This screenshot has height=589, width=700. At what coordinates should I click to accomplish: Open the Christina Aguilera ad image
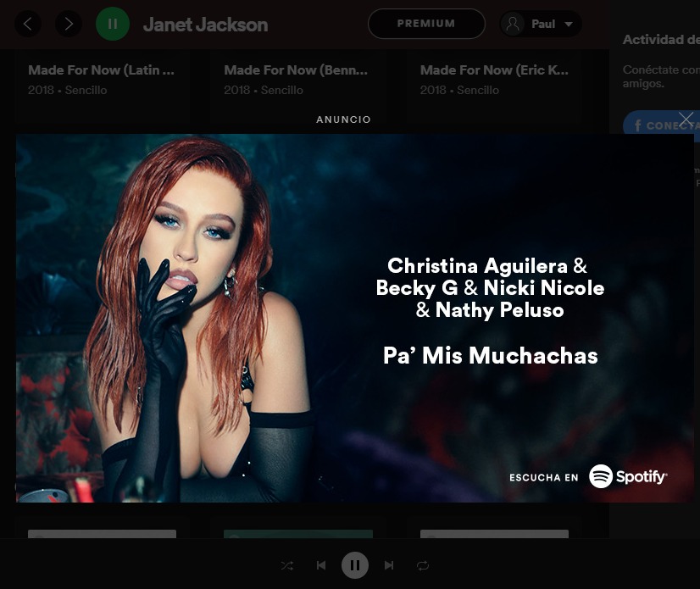point(355,318)
